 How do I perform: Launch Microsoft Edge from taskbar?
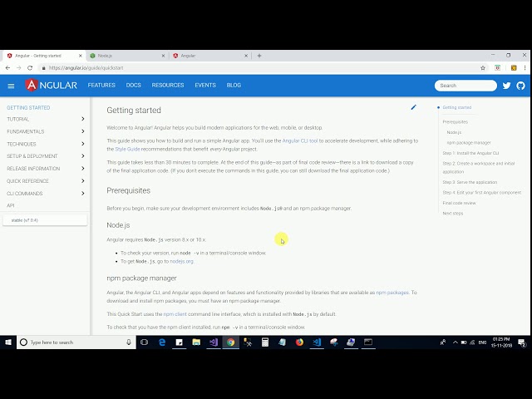pyautogui.click(x=162, y=342)
